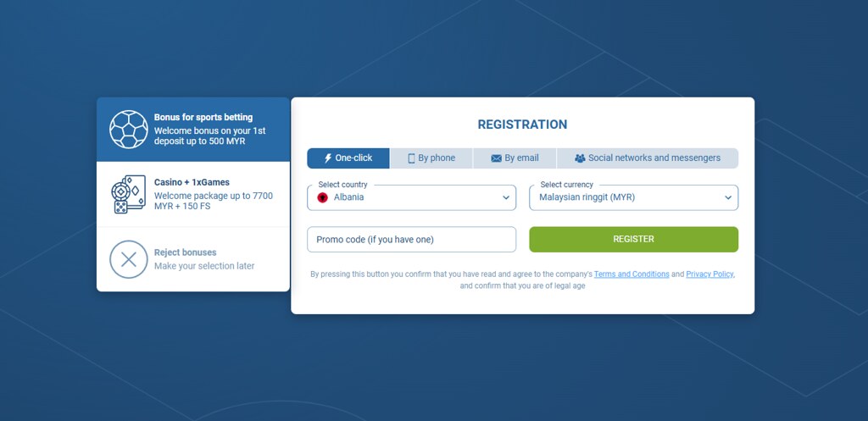Open the Select country dropdown
Image resolution: width=868 pixels, height=421 pixels.
[x=411, y=197]
